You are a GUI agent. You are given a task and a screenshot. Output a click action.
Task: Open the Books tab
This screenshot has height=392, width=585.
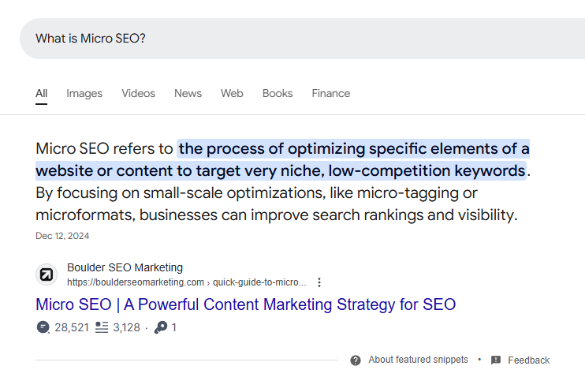(x=278, y=93)
